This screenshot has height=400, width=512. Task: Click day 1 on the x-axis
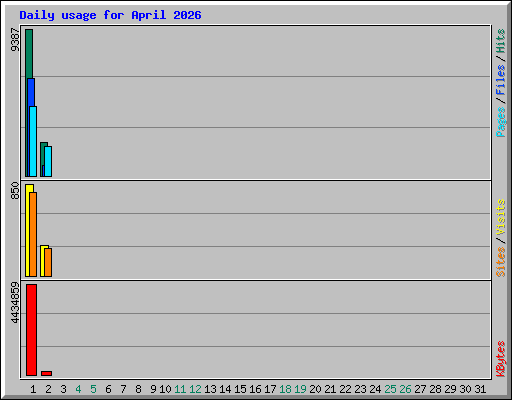pos(33,389)
